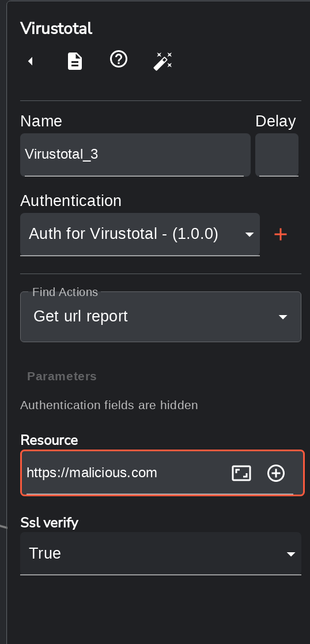Click the Authentication label
The image size is (310, 644).
(x=71, y=201)
